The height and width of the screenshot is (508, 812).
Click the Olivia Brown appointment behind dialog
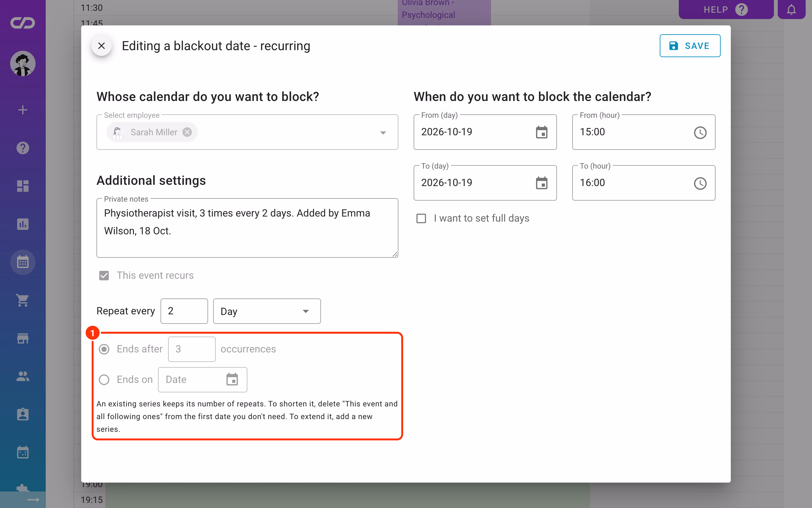coord(444,12)
